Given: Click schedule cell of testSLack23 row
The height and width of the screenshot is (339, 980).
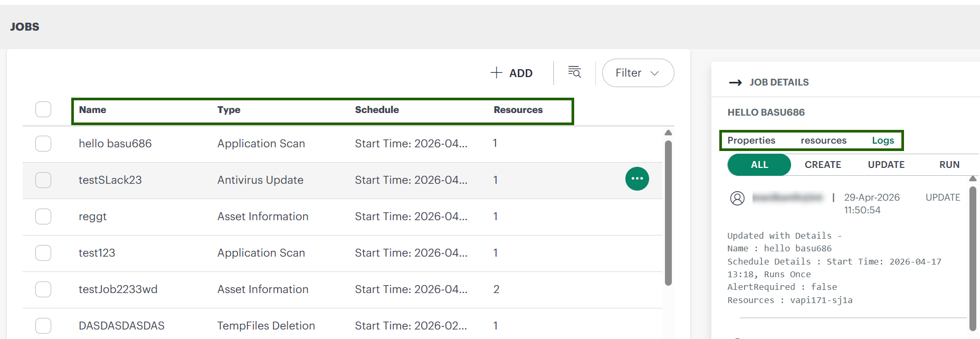Looking at the screenshot, I should [x=411, y=180].
